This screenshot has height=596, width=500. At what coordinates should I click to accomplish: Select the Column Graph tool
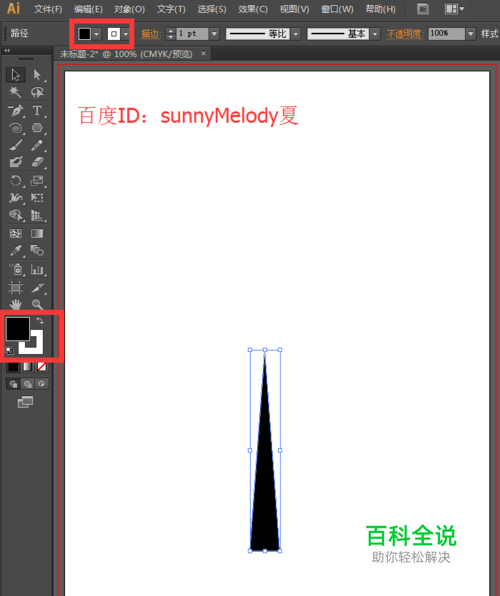pos(37,269)
